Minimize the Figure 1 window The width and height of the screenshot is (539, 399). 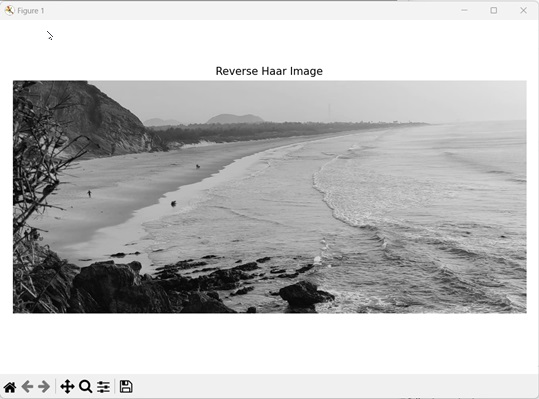[464, 10]
